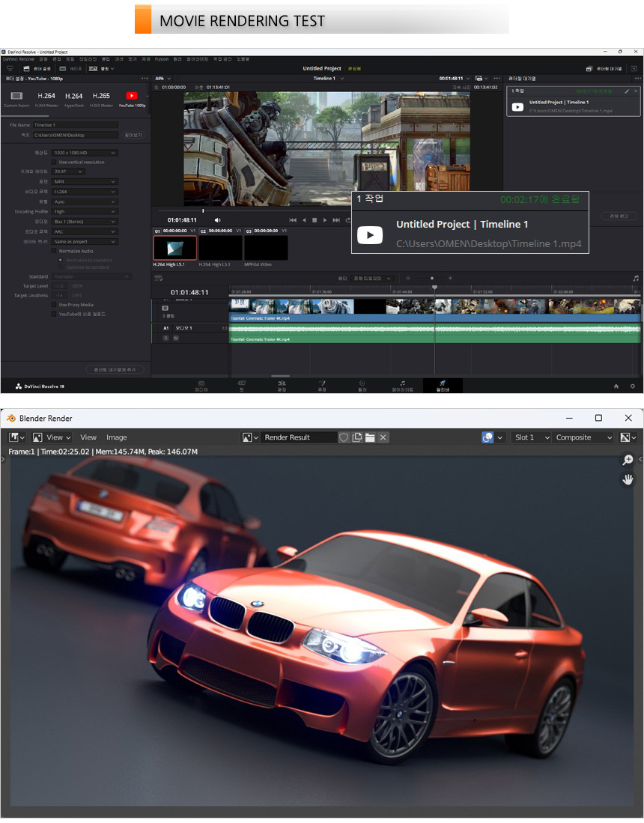
Task: Enable the Use vertical resolution checkbox
Action: coord(54,162)
